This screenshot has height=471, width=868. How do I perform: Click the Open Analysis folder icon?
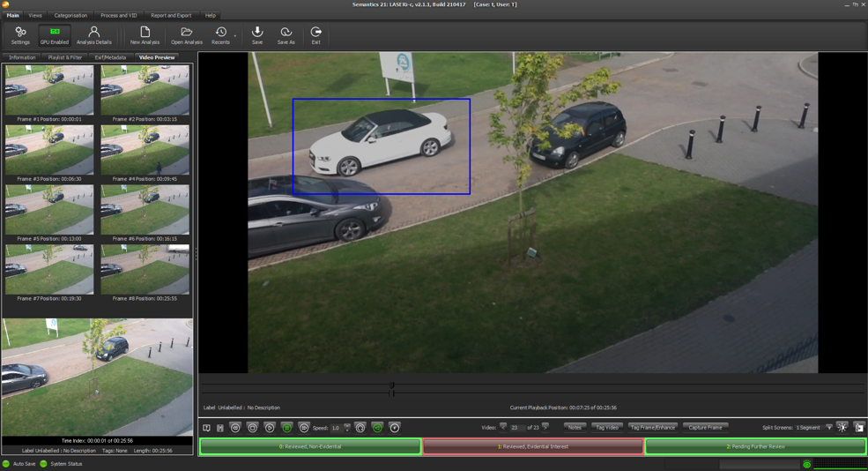(187, 35)
